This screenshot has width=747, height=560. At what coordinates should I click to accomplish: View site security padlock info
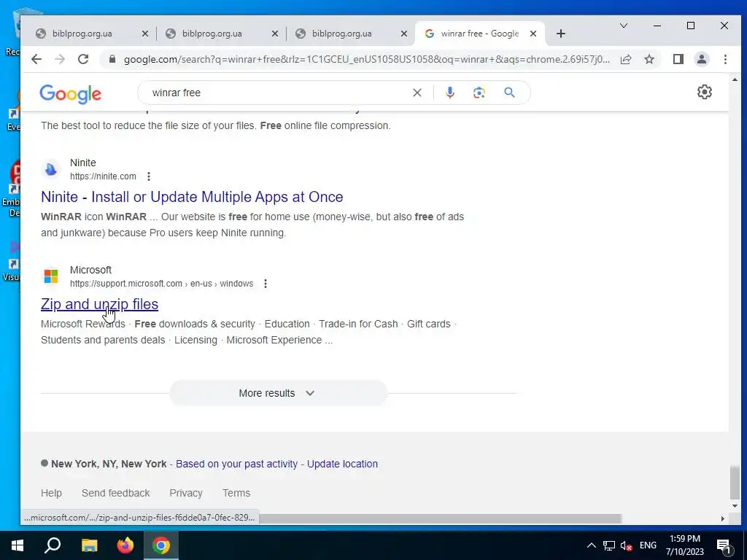coord(112,60)
